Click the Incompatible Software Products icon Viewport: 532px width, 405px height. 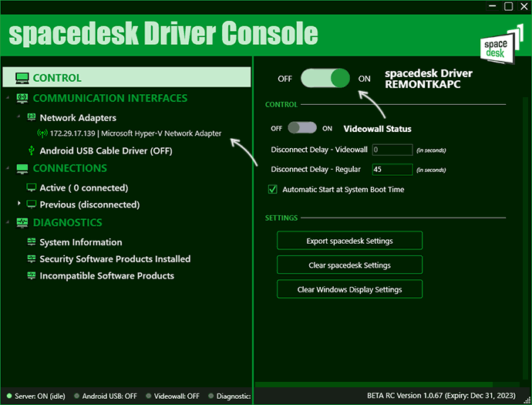click(31, 275)
